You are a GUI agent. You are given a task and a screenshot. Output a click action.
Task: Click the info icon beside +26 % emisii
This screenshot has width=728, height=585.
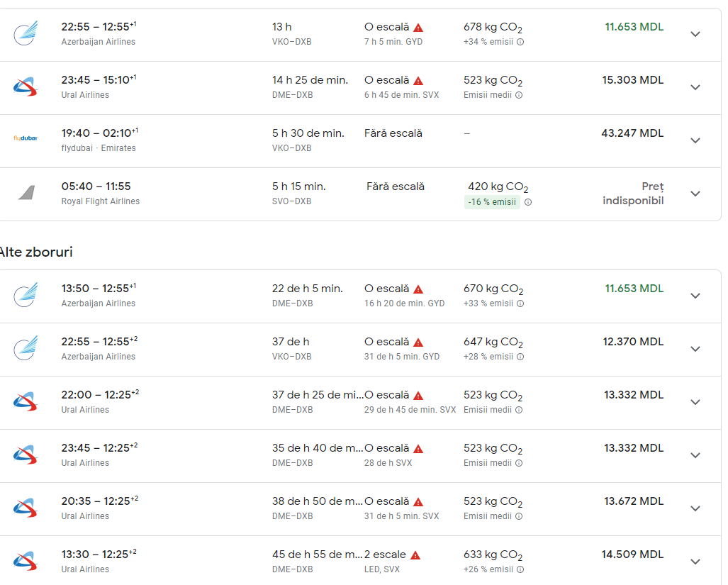point(520,569)
